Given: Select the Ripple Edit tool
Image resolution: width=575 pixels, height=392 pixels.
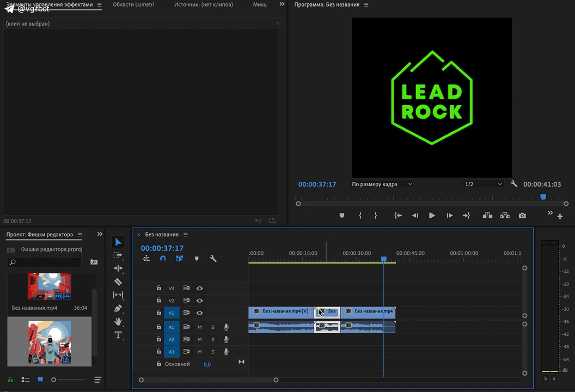Looking at the screenshot, I should click(x=118, y=268).
